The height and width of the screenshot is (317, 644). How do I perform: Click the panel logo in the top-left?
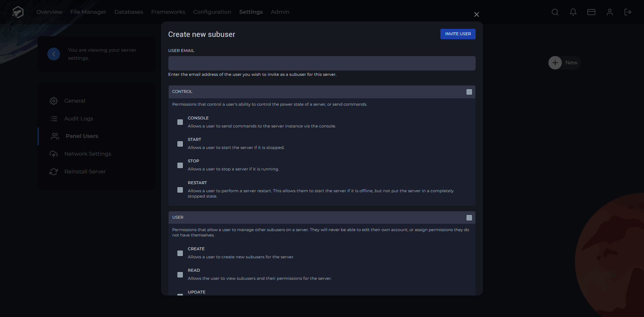pyautogui.click(x=17, y=12)
